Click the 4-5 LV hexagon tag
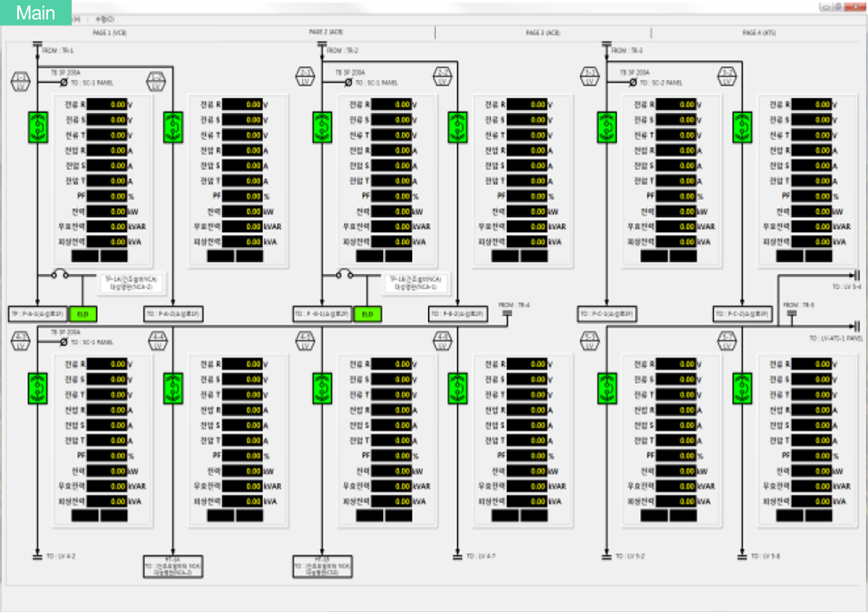Image resolution: width=868 pixels, height=612 pixels. coord(305,341)
